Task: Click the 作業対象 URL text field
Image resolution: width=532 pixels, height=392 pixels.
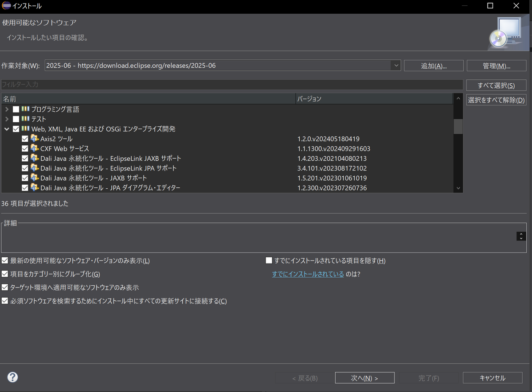Action: click(x=218, y=66)
